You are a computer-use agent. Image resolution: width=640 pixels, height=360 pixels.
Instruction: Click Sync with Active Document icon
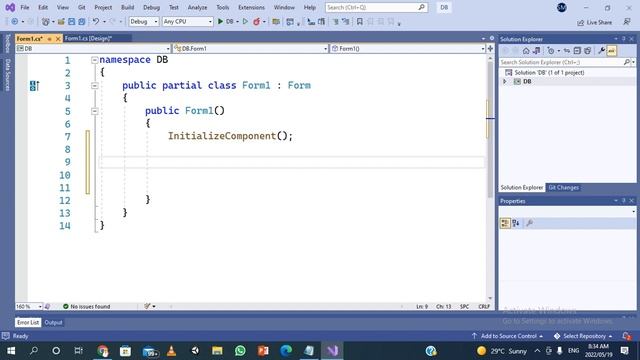567,51
